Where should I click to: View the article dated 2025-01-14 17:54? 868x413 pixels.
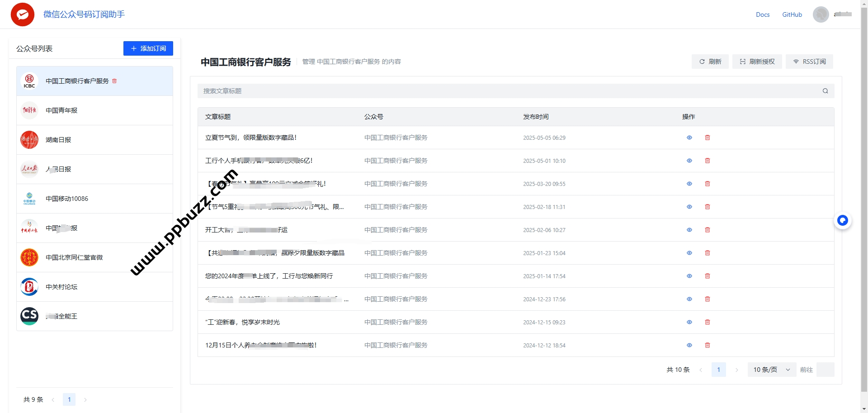(x=689, y=276)
